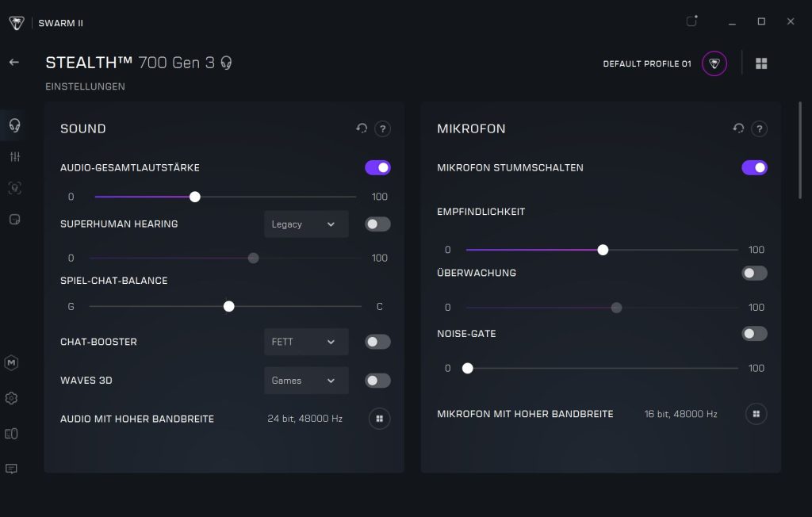The width and height of the screenshot is (812, 517).
Task: Open the headset settings sidebar icon
Action: [13, 124]
